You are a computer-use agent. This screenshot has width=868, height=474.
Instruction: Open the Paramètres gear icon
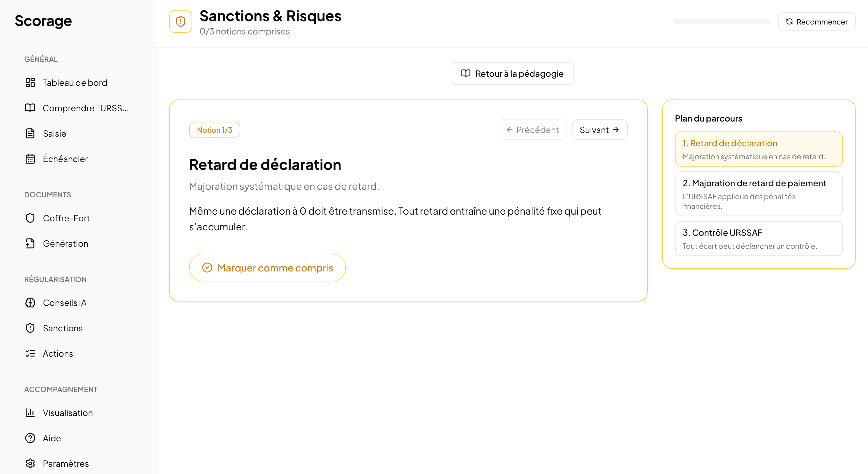click(30, 463)
